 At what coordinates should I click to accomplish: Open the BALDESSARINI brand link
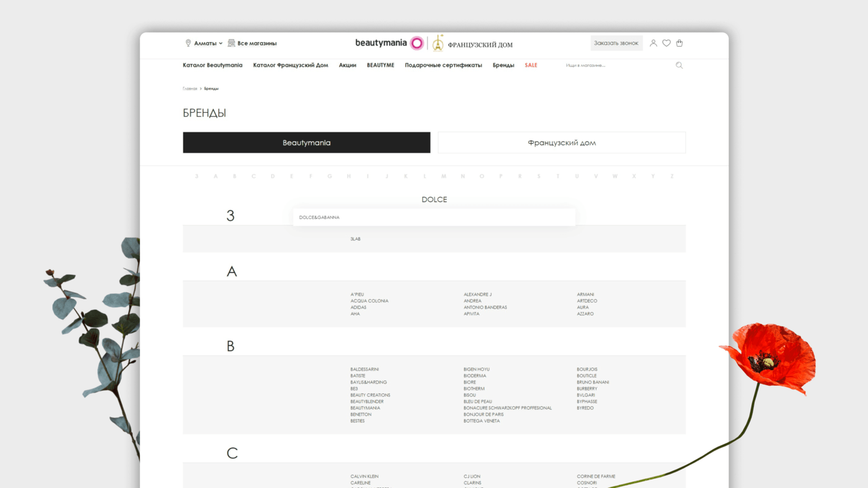(x=365, y=369)
